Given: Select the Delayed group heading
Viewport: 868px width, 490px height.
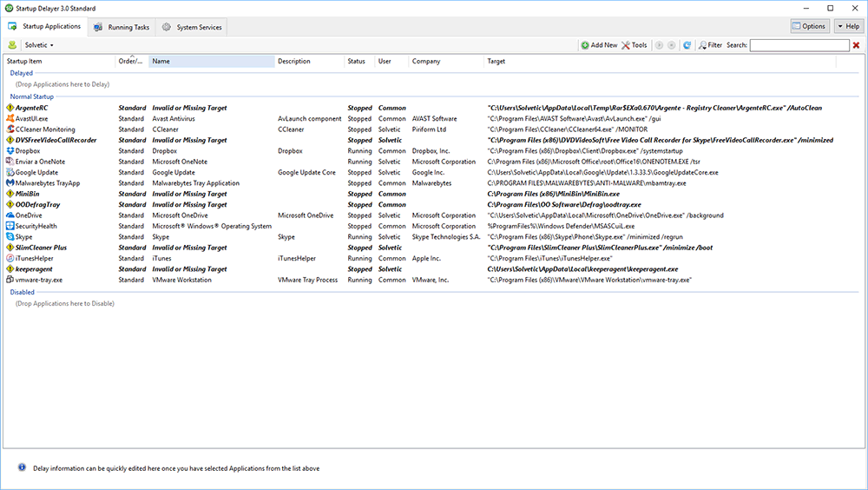Looking at the screenshot, I should (x=22, y=73).
